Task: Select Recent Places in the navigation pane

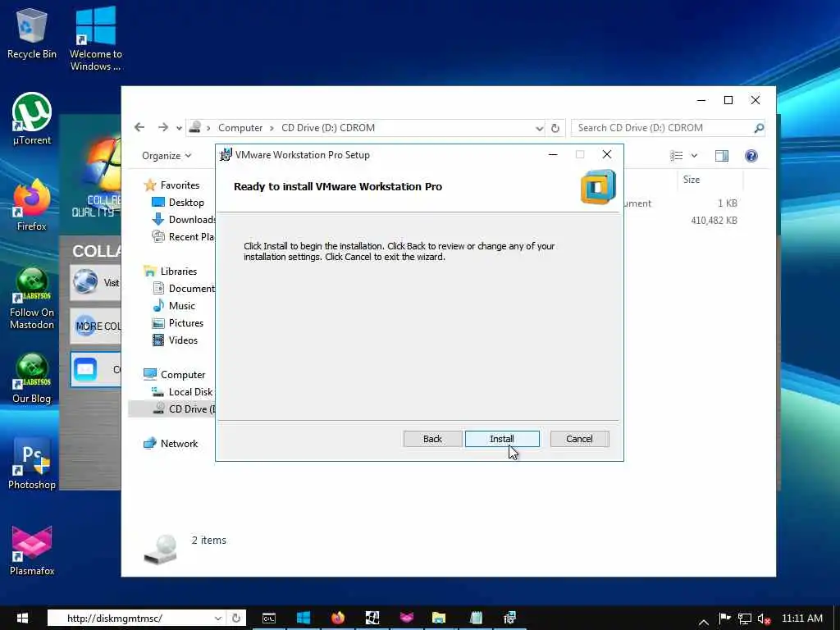Action: pos(184,236)
